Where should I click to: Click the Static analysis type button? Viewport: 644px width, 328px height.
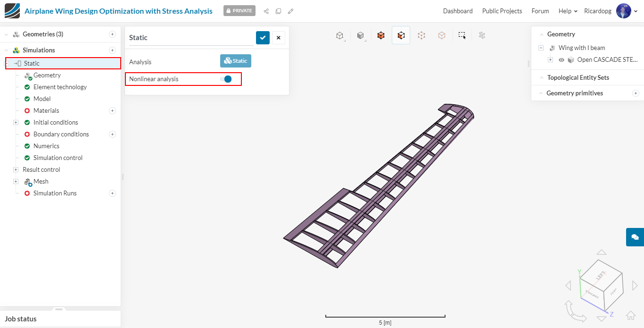point(235,61)
